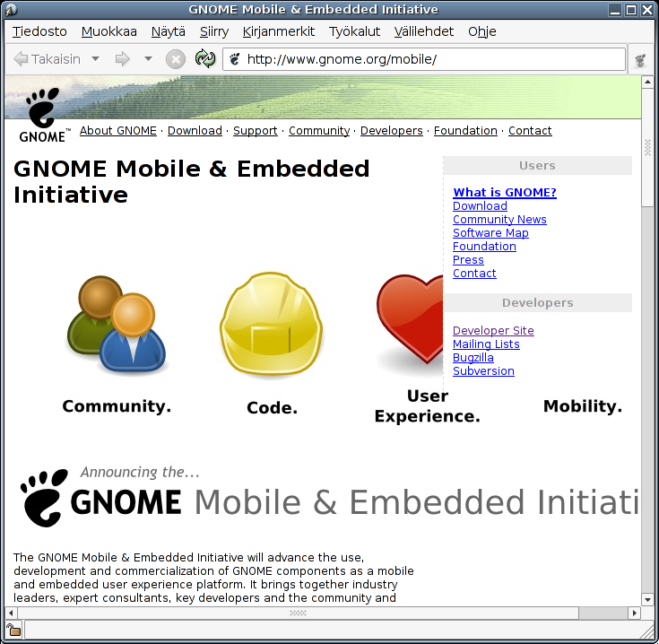Click the Back (Takaisin) arrow button
This screenshot has height=644, width=659.
[x=47, y=59]
